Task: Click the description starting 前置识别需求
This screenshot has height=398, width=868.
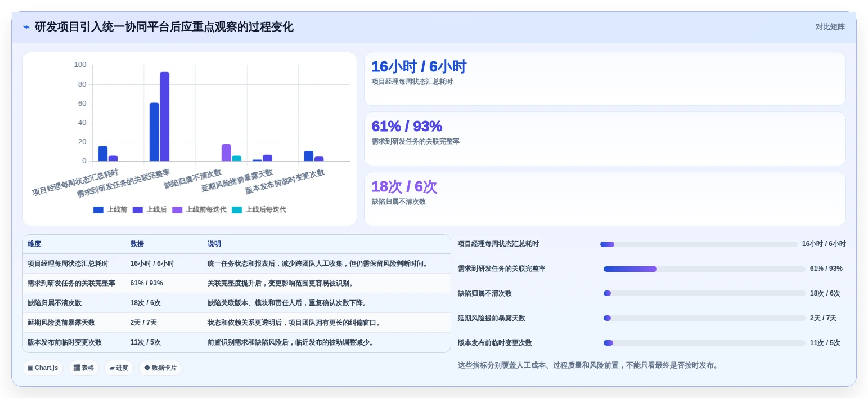Action: pyautogui.click(x=292, y=342)
